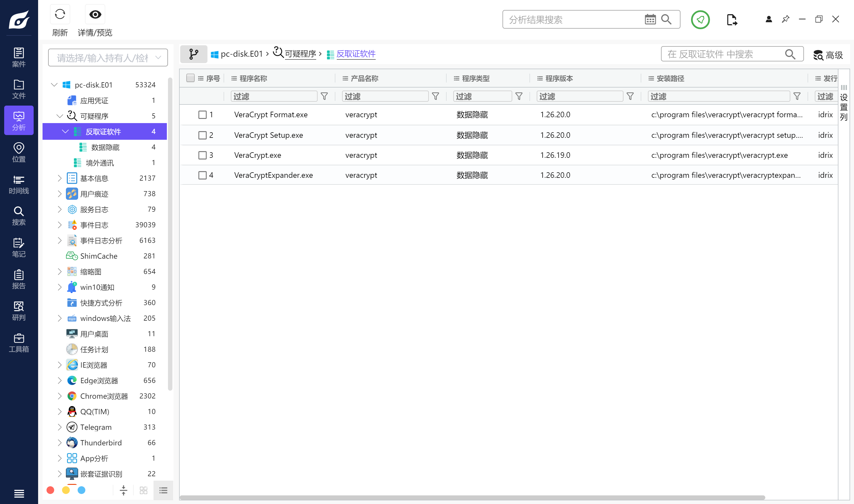Open the 安装路径 column menu
The image size is (854, 504).
pos(651,78)
